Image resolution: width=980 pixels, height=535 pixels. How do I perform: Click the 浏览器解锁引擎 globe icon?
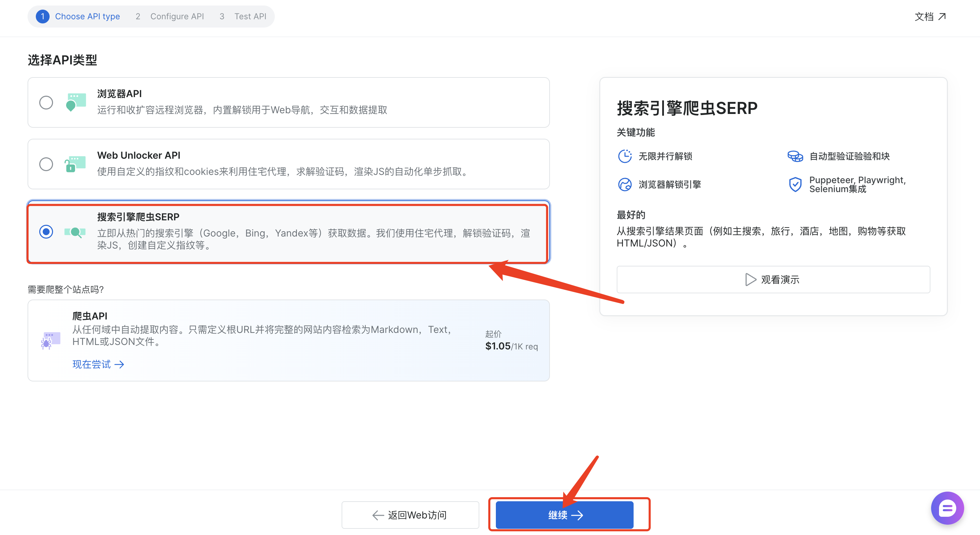624,185
